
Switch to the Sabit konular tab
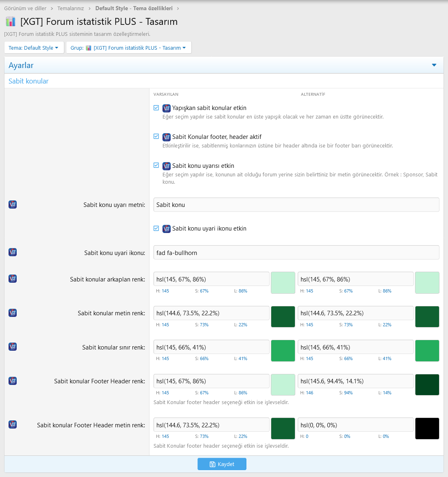click(x=29, y=81)
